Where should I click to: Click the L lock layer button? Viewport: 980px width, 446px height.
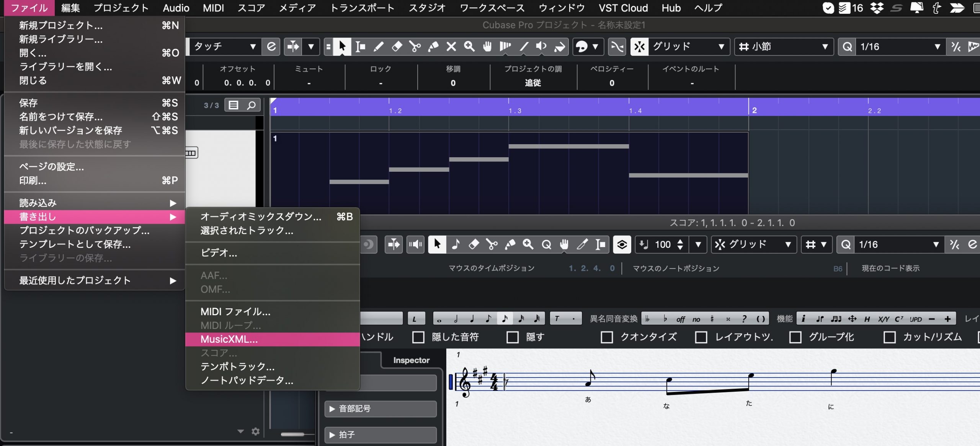click(x=416, y=319)
